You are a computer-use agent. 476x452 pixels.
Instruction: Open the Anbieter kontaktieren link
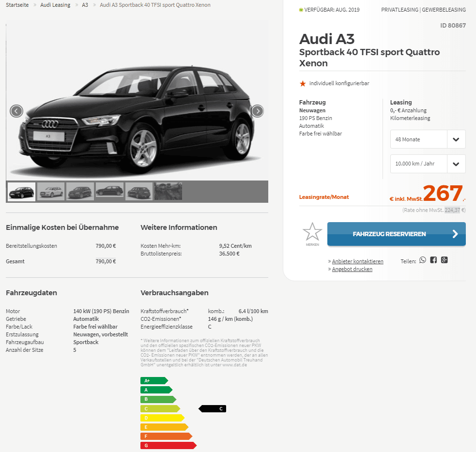pyautogui.click(x=358, y=261)
